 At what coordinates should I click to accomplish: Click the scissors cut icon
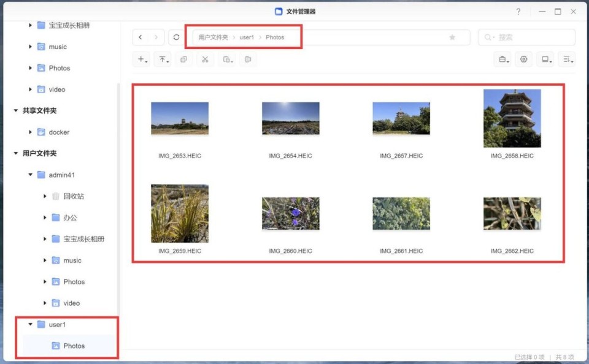205,59
